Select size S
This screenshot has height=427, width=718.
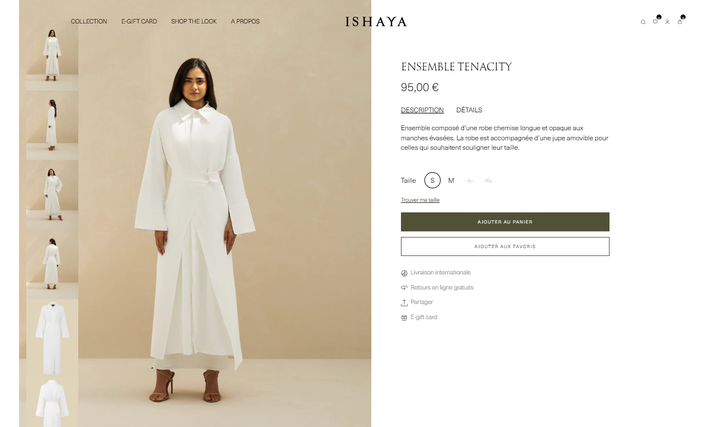(432, 180)
